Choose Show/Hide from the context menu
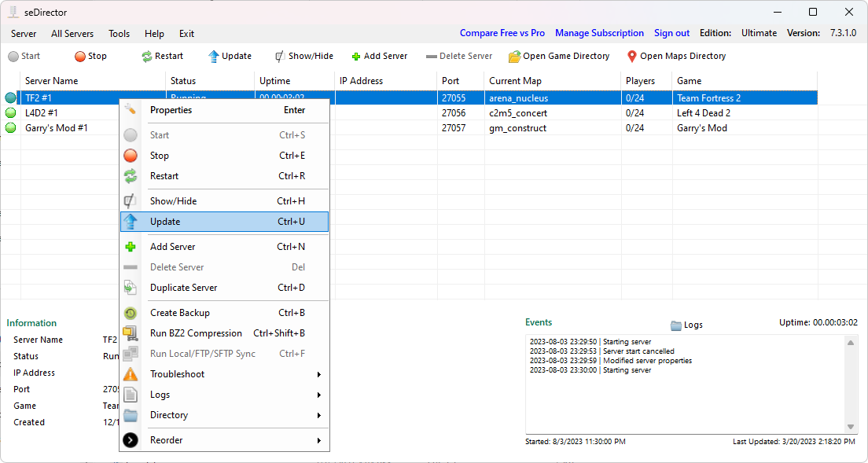The width and height of the screenshot is (868, 463). point(173,201)
